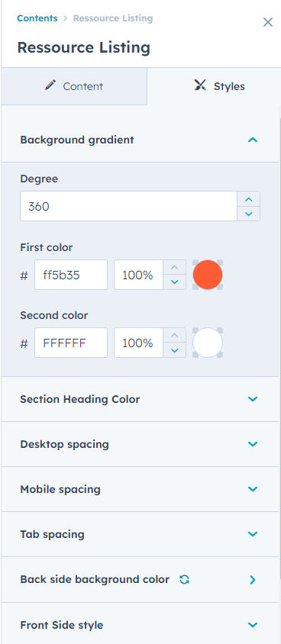Click the brush icon on Styles tab

200,85
